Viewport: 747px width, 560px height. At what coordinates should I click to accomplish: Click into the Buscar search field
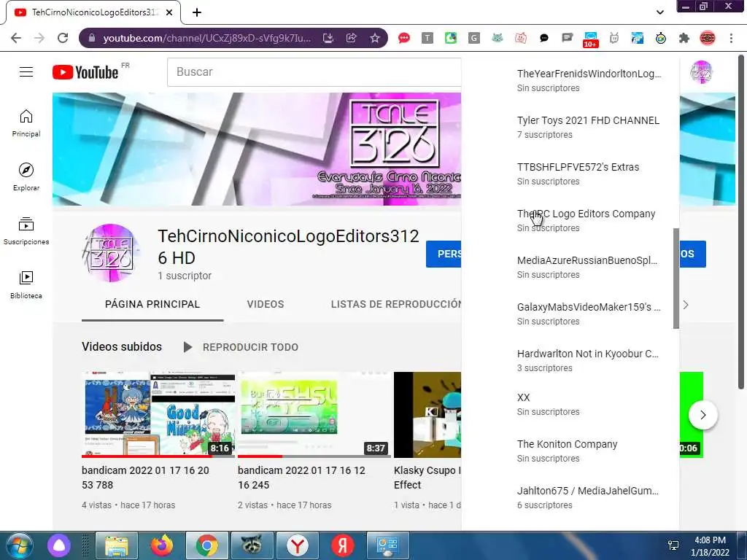tap(314, 72)
